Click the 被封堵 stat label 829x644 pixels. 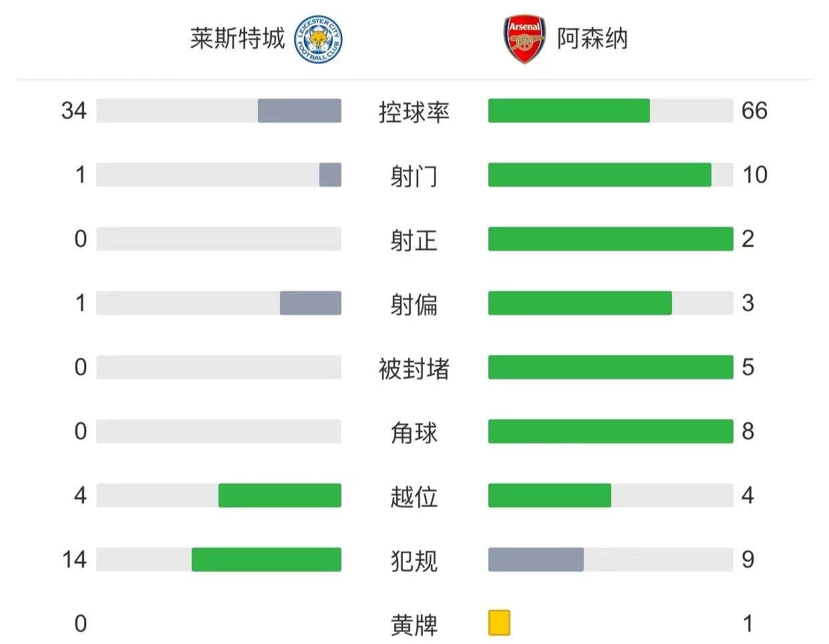[414, 368]
